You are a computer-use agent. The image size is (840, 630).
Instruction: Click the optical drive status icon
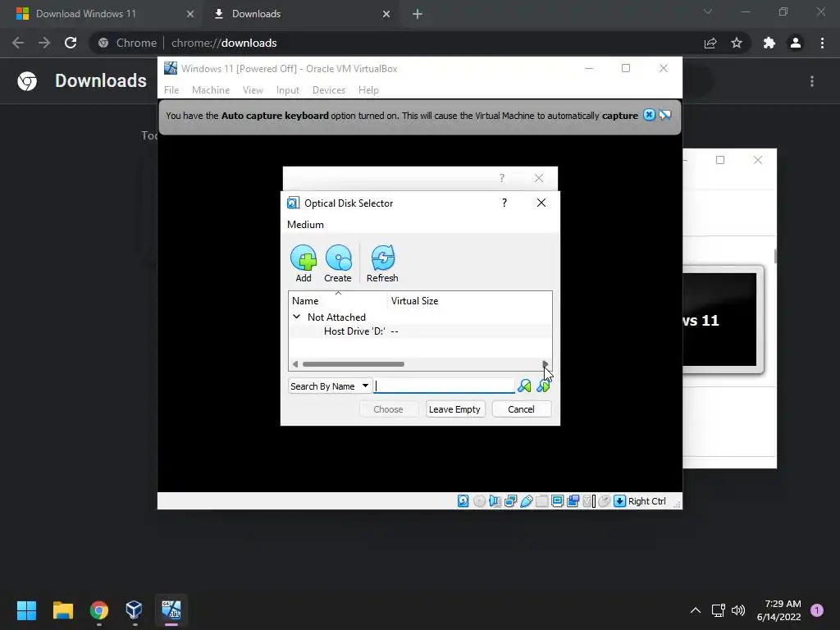tap(479, 501)
